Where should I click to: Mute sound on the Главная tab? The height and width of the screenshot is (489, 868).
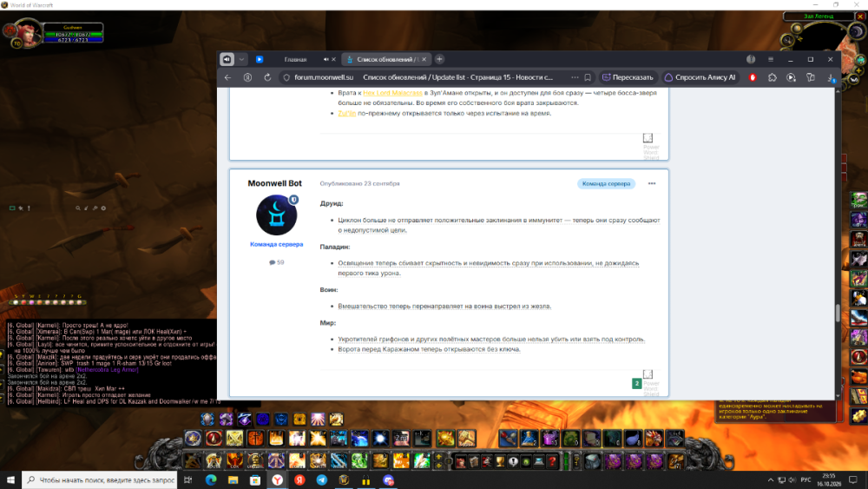point(326,59)
